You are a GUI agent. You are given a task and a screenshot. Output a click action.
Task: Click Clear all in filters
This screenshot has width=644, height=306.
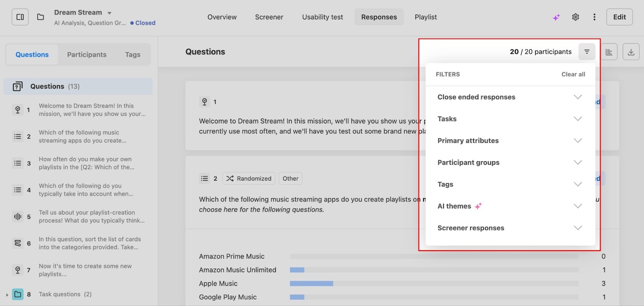click(x=573, y=74)
